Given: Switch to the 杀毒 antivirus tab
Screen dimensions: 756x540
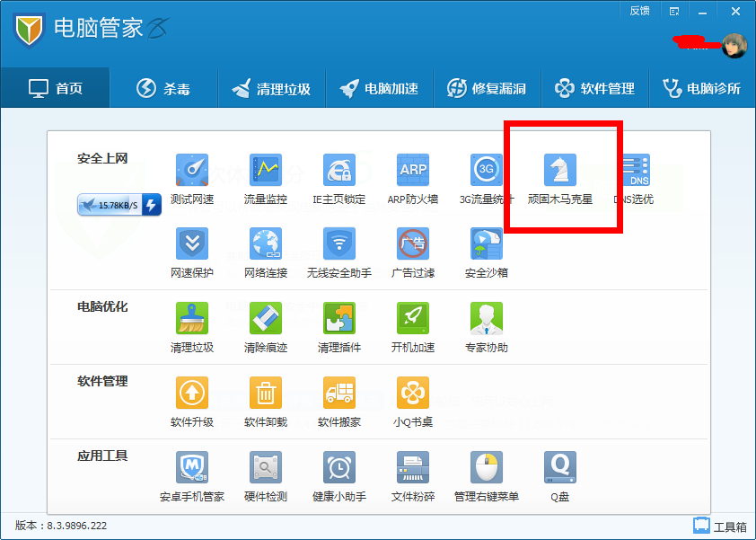Looking at the screenshot, I should (163, 88).
